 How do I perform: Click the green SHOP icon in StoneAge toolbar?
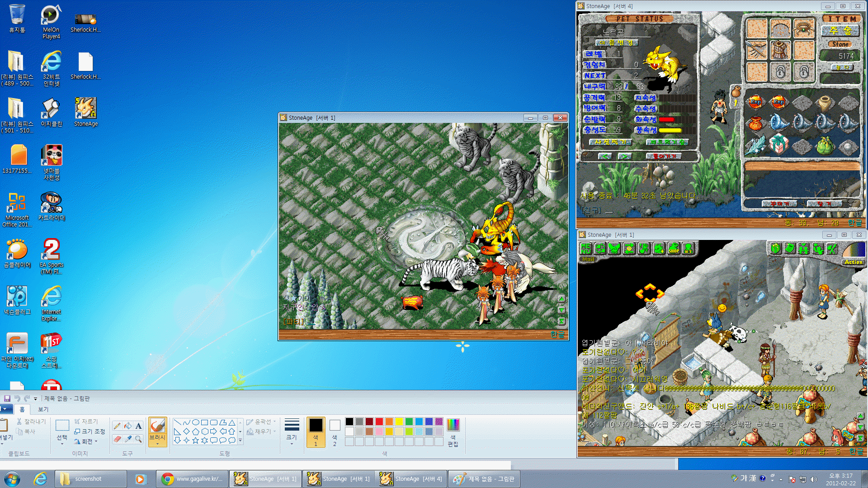tap(674, 248)
